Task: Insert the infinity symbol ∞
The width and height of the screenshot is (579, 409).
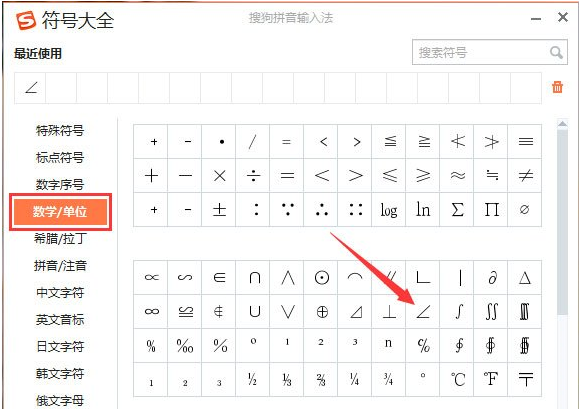Action: point(151,312)
